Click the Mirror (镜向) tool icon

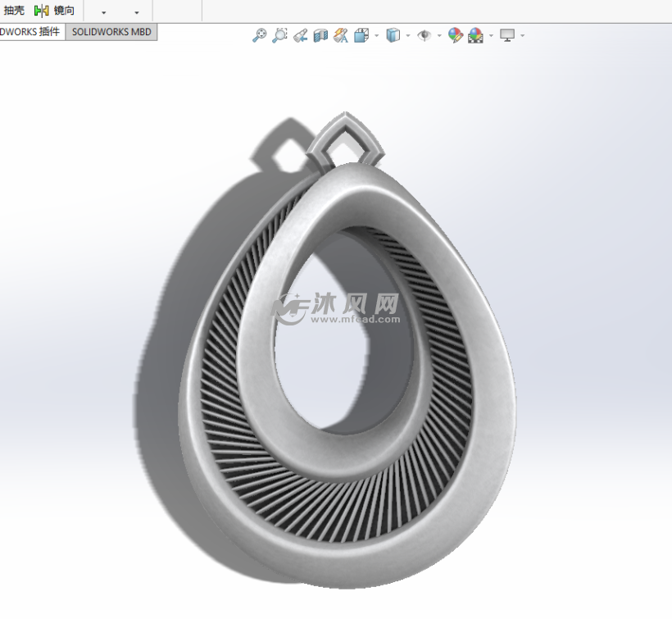click(x=42, y=11)
